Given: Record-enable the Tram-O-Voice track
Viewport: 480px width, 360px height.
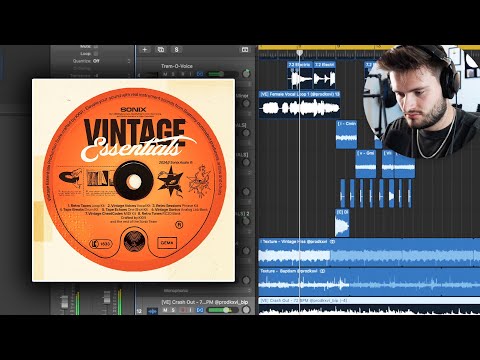Looking at the screenshot, I should point(182,74).
